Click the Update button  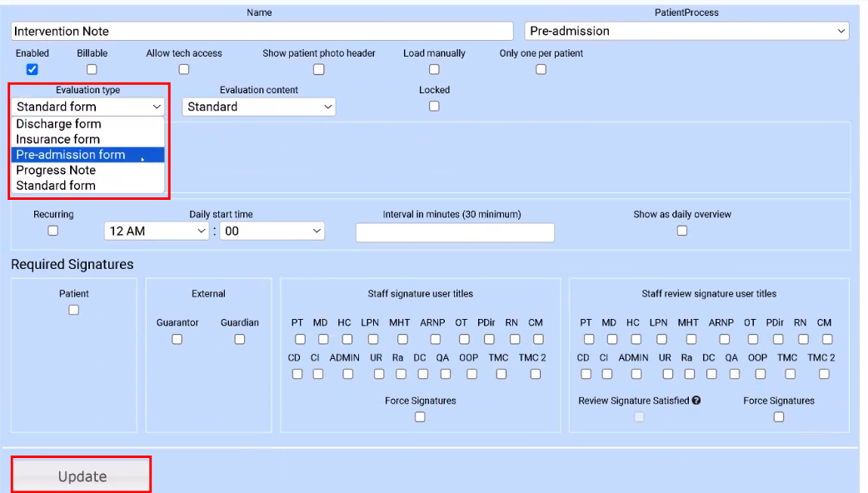[81, 474]
